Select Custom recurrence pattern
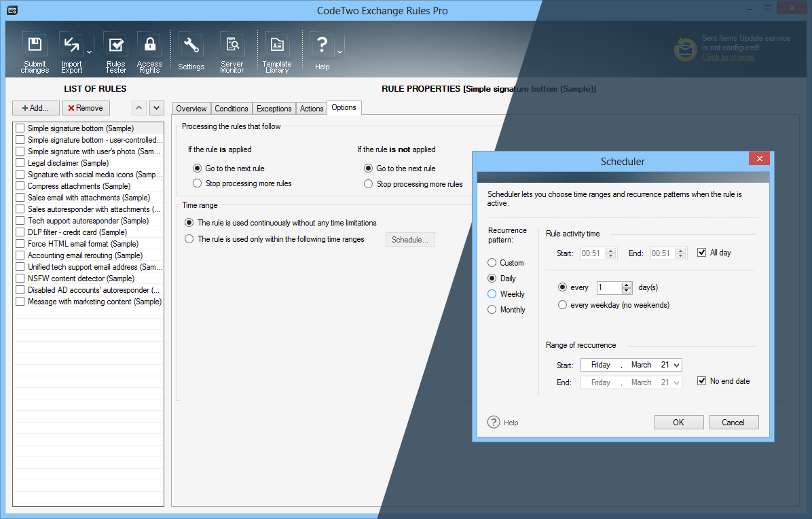 (492, 263)
